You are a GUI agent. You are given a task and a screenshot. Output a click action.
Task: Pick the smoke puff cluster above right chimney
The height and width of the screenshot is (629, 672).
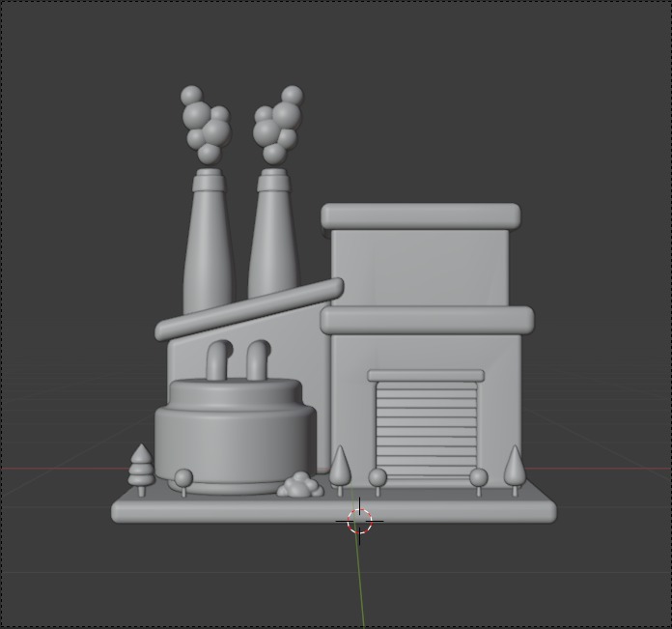coord(278,125)
